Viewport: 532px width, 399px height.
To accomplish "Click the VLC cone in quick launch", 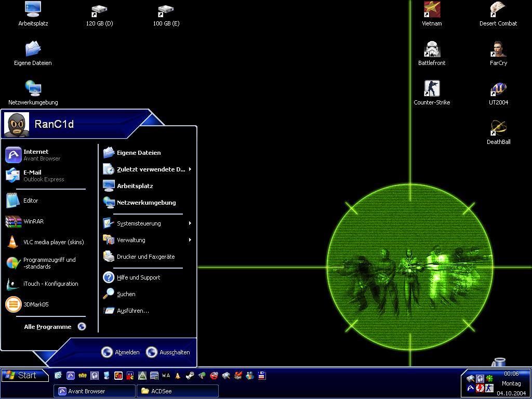I will pos(178,376).
